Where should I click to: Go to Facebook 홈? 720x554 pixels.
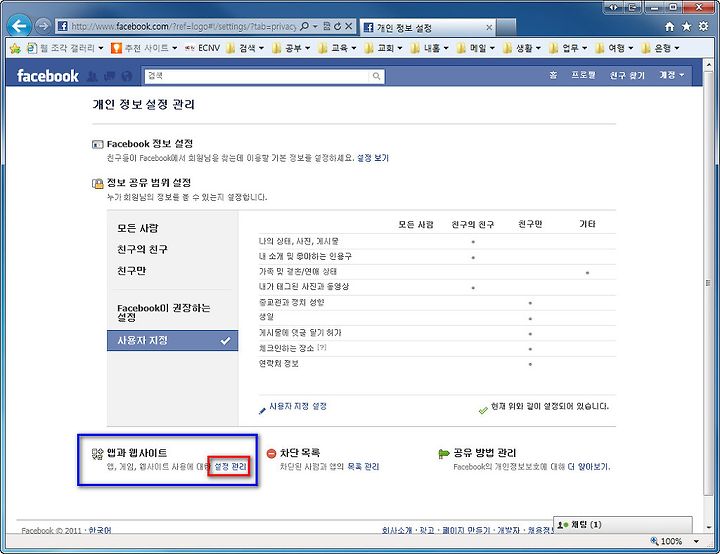[x=553, y=75]
